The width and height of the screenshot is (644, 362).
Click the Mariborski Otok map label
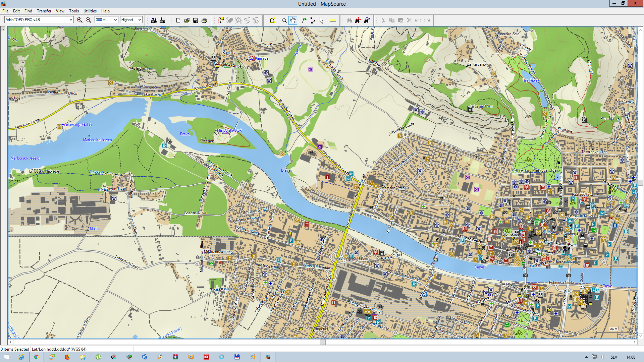click(x=229, y=130)
